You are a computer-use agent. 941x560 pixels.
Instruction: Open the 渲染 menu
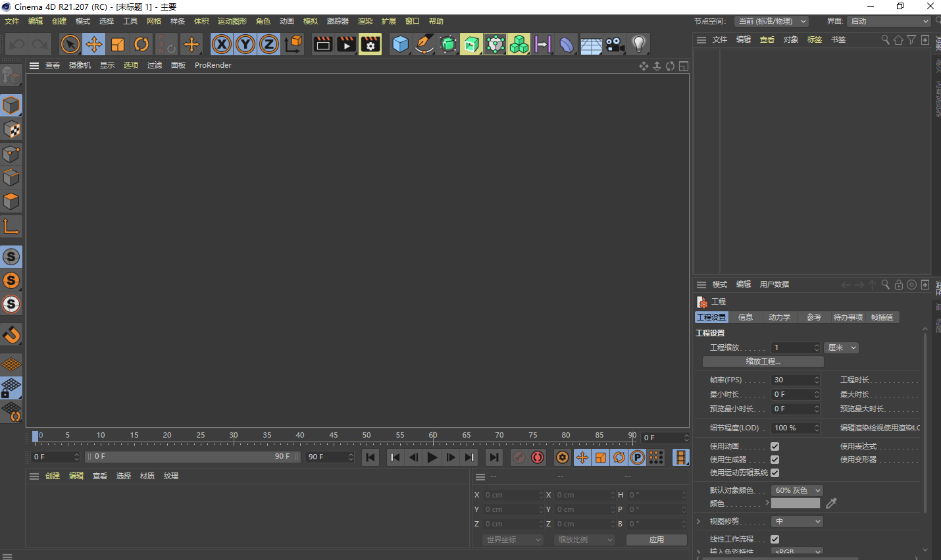365,20
